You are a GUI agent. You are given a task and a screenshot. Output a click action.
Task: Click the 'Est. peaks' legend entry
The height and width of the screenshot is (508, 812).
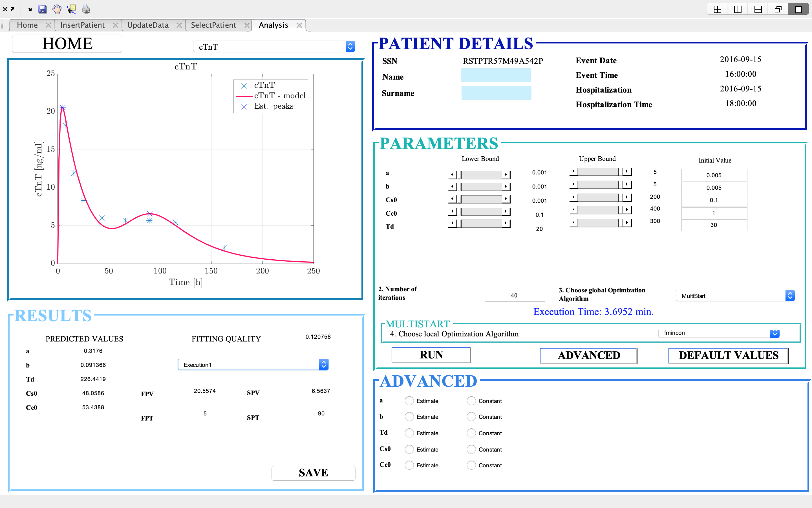[273, 106]
